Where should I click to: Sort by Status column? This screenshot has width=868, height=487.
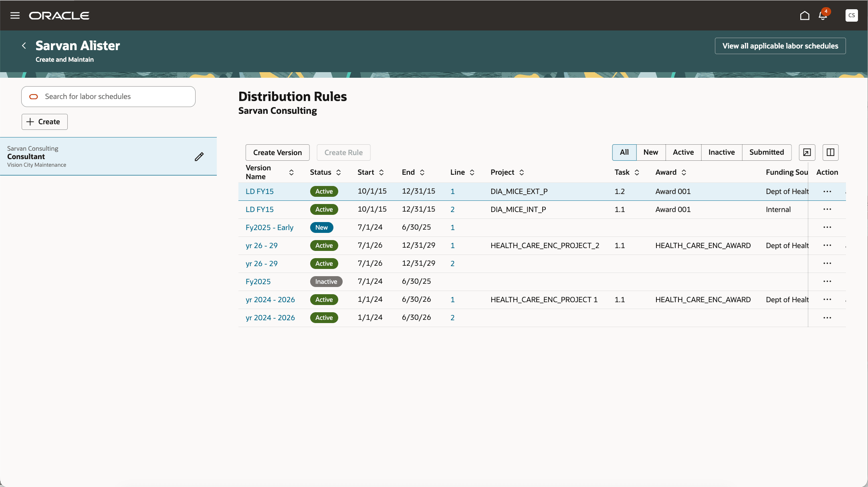point(339,172)
